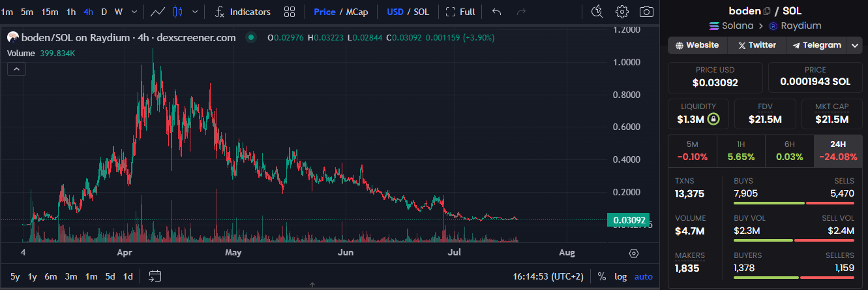Click the FDV $21.5M box

click(765, 114)
